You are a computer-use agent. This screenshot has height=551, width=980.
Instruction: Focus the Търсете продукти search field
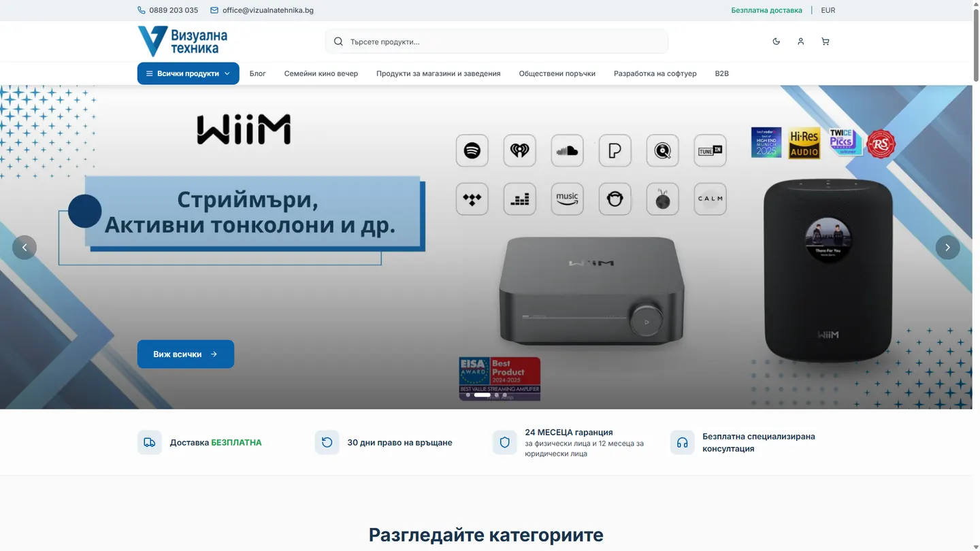(496, 41)
